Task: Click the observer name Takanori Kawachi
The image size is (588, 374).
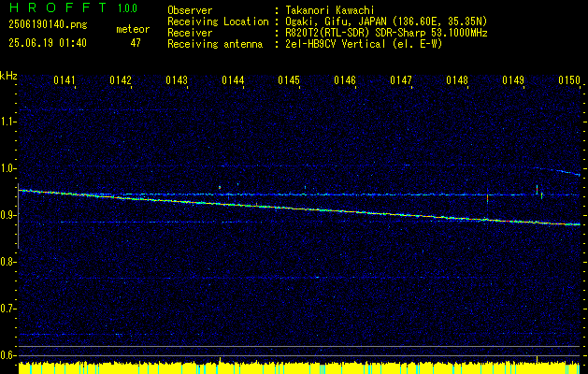Action: point(330,10)
